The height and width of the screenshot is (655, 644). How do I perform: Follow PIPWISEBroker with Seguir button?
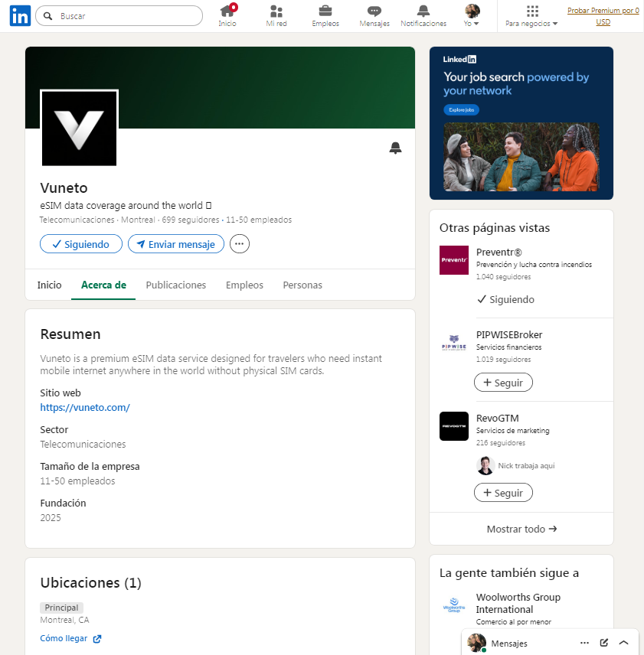click(503, 383)
